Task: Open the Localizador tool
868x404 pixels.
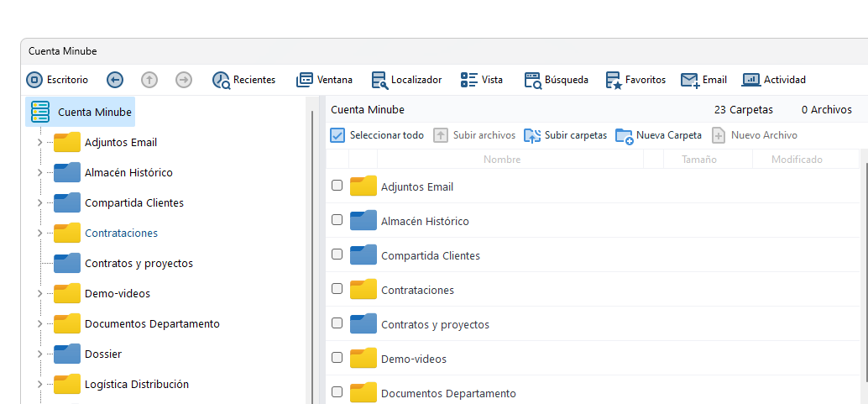Action: pyautogui.click(x=406, y=80)
